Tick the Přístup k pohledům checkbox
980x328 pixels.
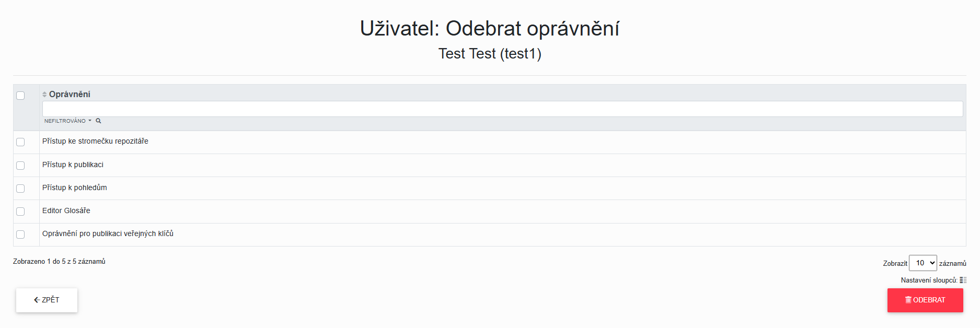[x=20, y=189]
